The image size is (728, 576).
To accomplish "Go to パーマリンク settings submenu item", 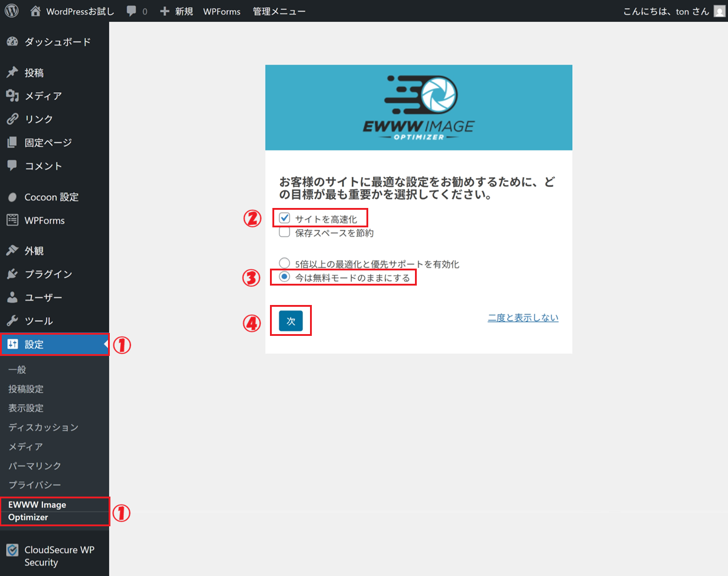I will click(x=35, y=466).
